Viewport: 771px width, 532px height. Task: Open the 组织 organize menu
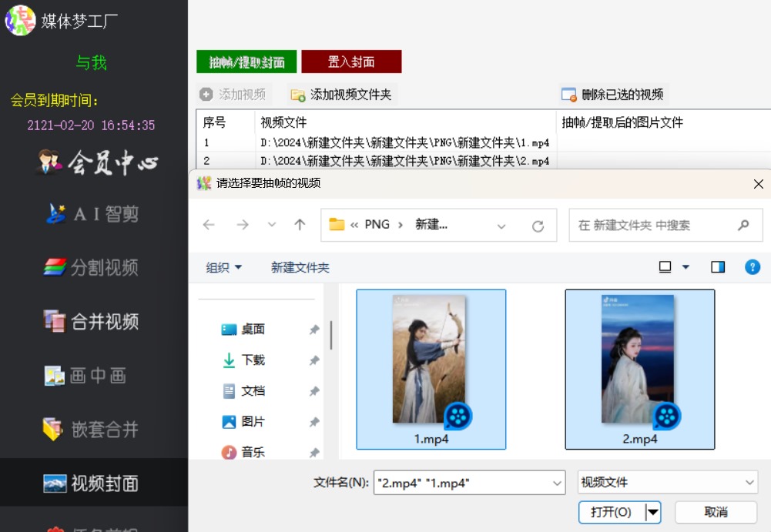click(x=223, y=267)
